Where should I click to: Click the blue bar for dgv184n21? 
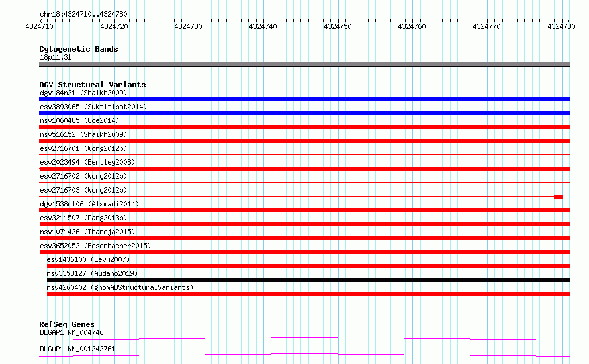coord(304,99)
